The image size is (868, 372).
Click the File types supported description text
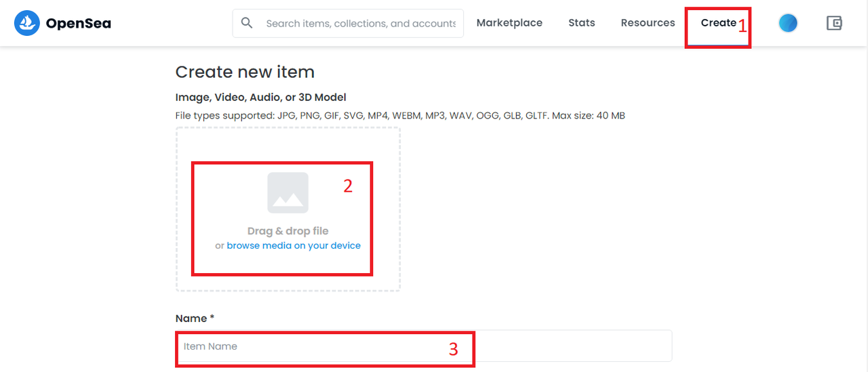point(400,116)
